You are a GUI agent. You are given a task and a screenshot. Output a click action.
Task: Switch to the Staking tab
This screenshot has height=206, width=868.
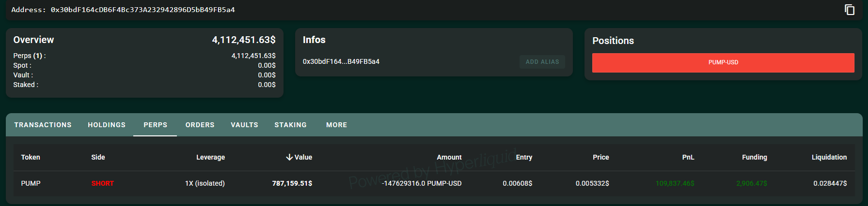click(x=290, y=125)
